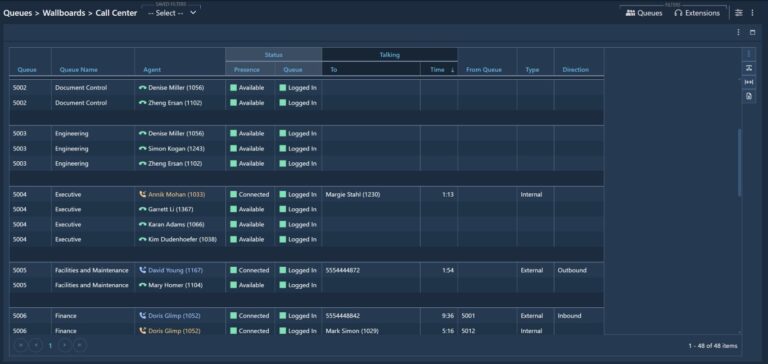Click the export file icon
768x364 pixels.
coord(748,97)
